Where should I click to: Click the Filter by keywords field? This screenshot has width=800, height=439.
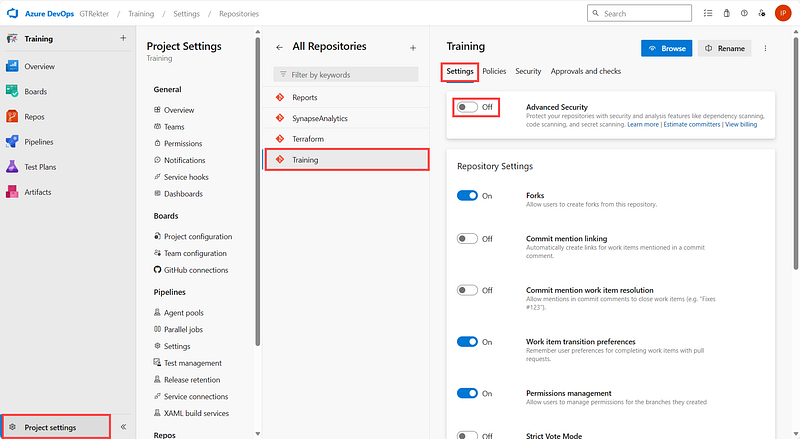346,75
